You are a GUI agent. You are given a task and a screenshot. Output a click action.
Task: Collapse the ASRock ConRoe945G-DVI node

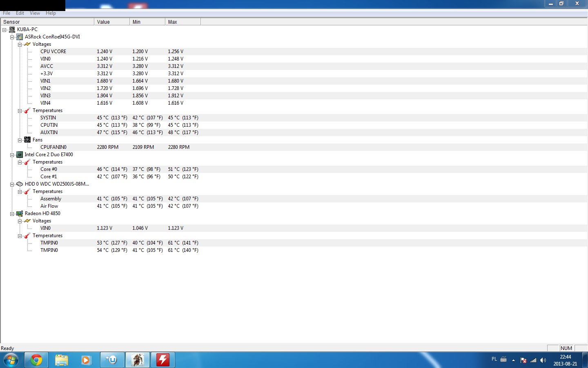(12, 37)
